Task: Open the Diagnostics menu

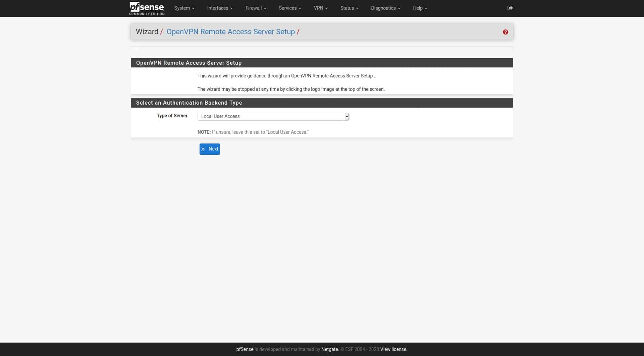Action: pyautogui.click(x=385, y=8)
